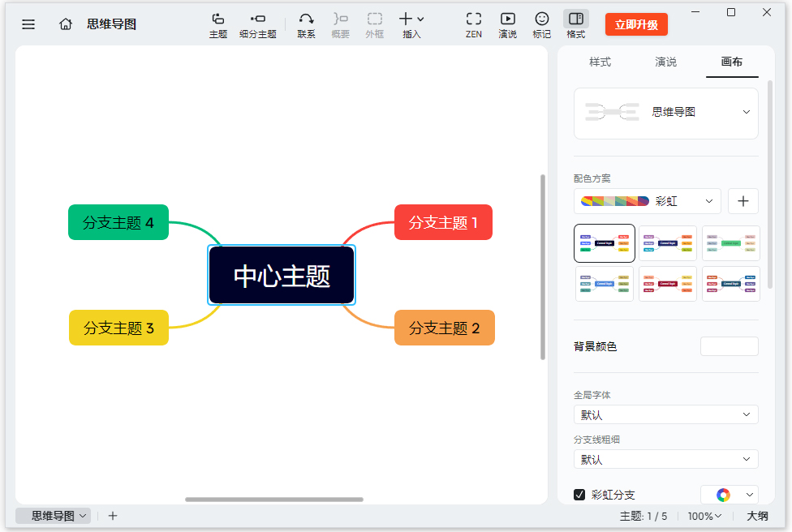Screen dimensions: 792x532
Task: Open the 插入 insert menu
Action: coord(411,24)
